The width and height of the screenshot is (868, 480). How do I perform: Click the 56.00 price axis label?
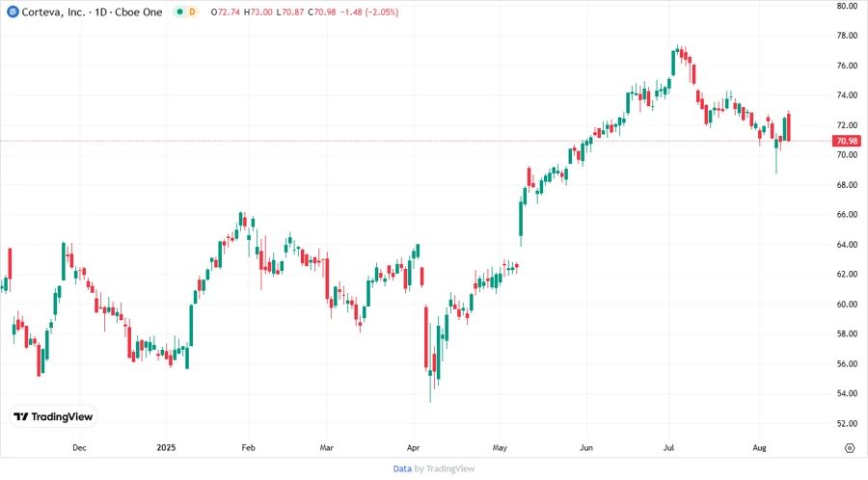(x=847, y=364)
